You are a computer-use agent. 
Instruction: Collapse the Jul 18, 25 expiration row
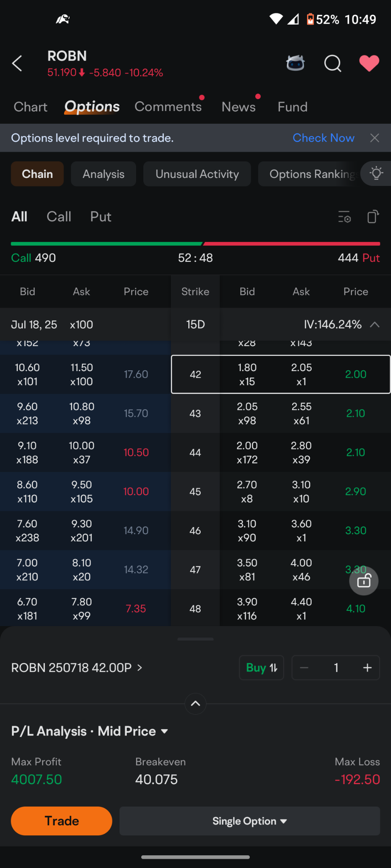click(x=374, y=324)
